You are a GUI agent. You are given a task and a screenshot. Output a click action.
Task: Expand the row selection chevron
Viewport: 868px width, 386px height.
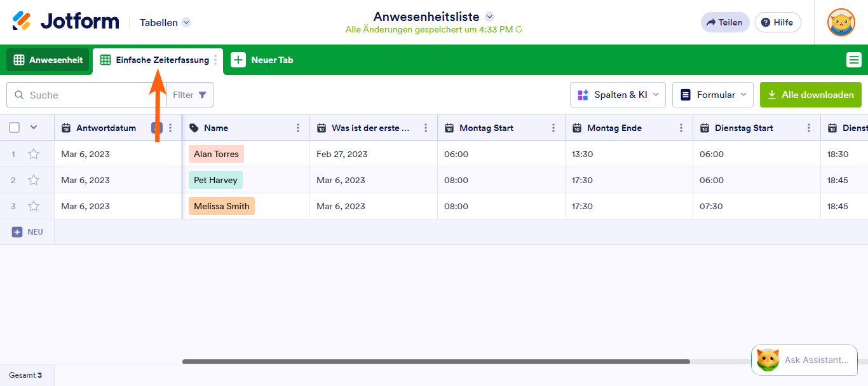click(x=34, y=127)
